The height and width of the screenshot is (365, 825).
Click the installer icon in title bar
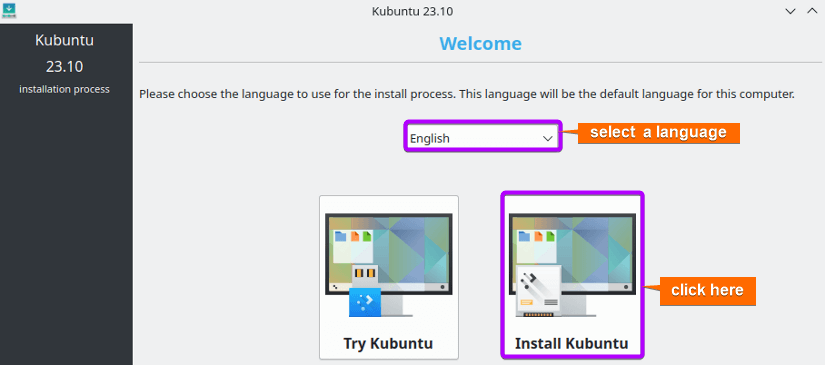[9, 11]
